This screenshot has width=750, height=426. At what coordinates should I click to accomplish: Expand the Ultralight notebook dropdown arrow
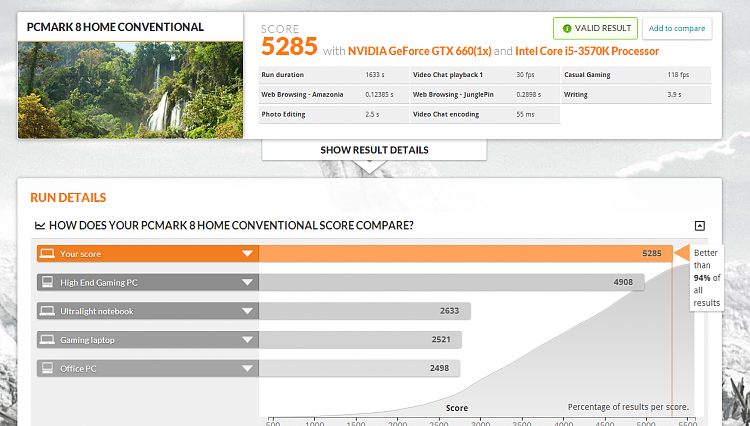point(247,311)
